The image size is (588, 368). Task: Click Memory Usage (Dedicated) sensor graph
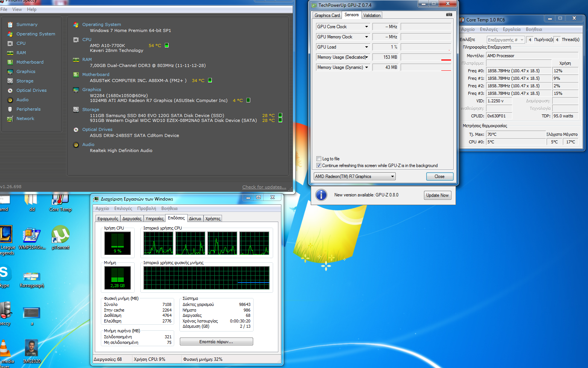click(x=426, y=57)
